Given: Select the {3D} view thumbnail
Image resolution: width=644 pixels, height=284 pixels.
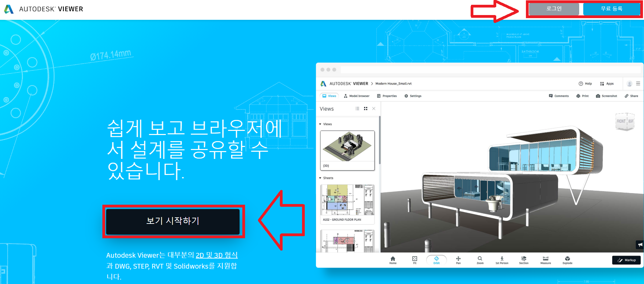Looking at the screenshot, I should [347, 150].
